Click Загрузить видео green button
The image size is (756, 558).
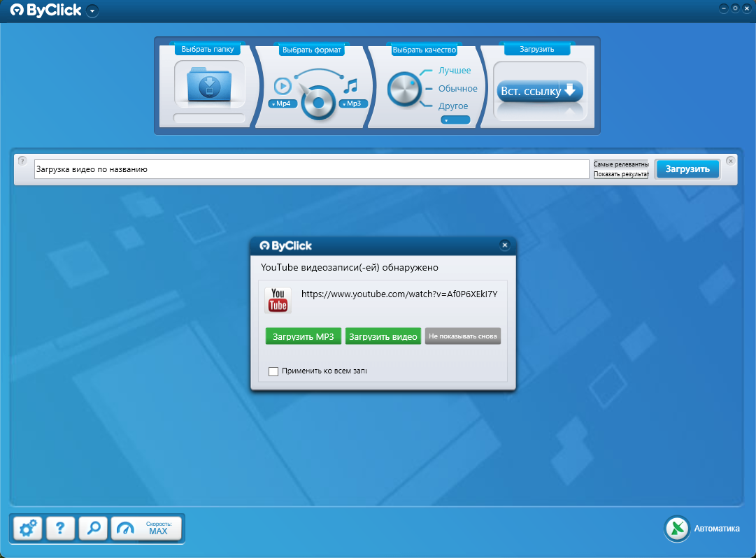(x=383, y=336)
